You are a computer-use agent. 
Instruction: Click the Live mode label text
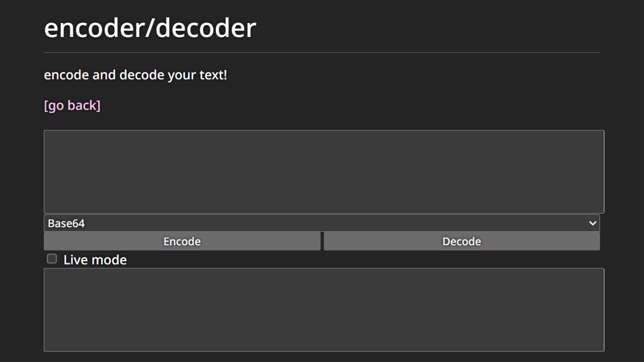[95, 259]
